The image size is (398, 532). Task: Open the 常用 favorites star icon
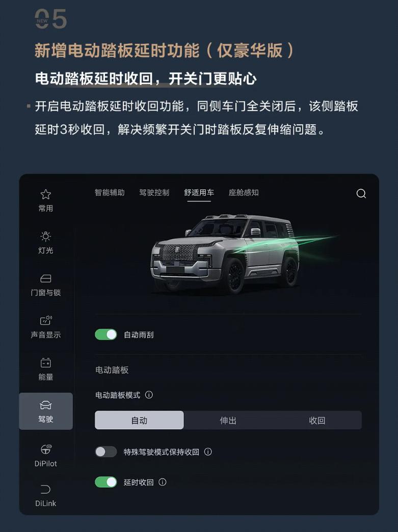[45, 194]
